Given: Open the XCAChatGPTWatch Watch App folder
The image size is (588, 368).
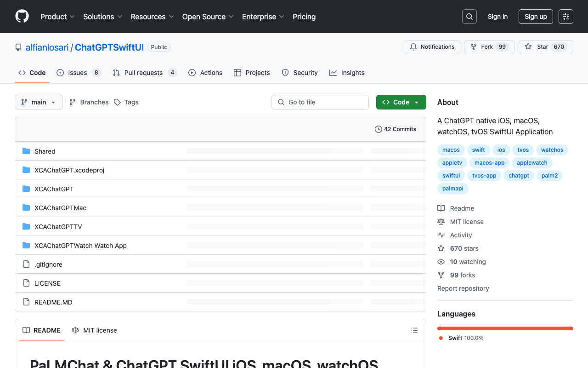Looking at the screenshot, I should 80,246.
